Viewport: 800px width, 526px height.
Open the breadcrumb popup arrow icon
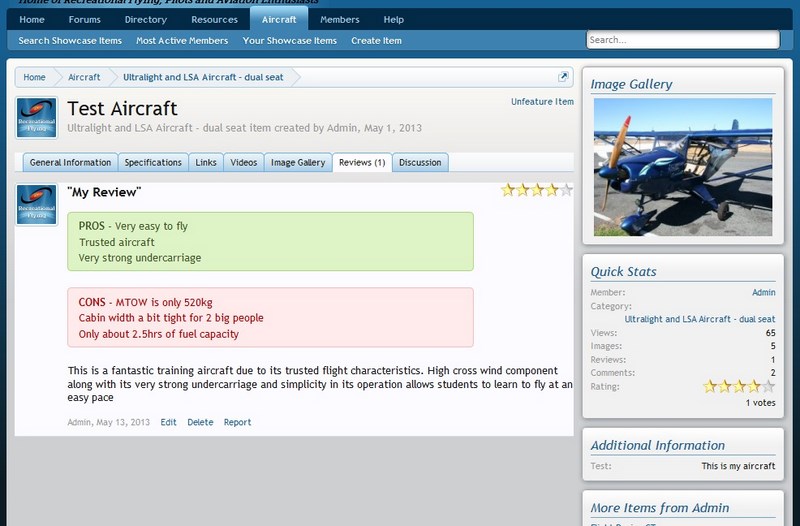(563, 77)
